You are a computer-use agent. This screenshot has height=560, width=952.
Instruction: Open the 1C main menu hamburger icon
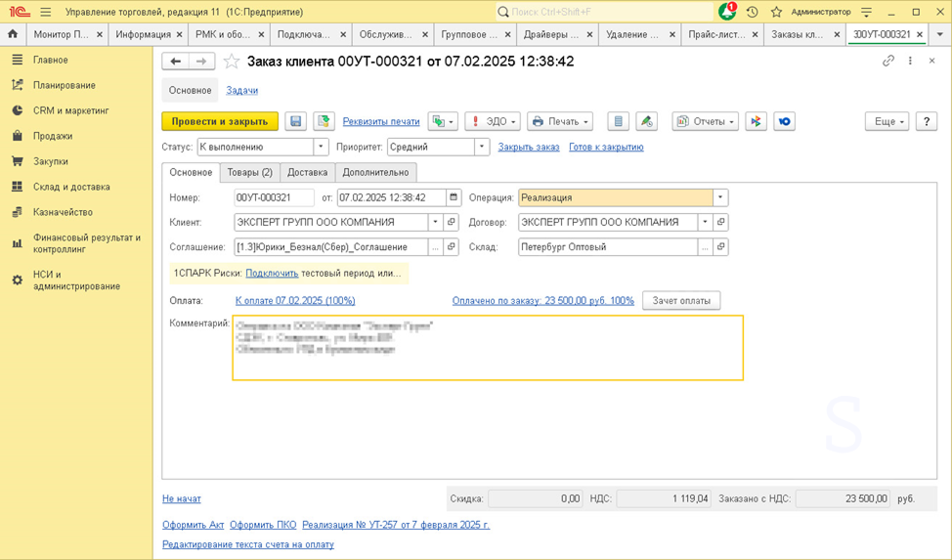click(x=46, y=12)
